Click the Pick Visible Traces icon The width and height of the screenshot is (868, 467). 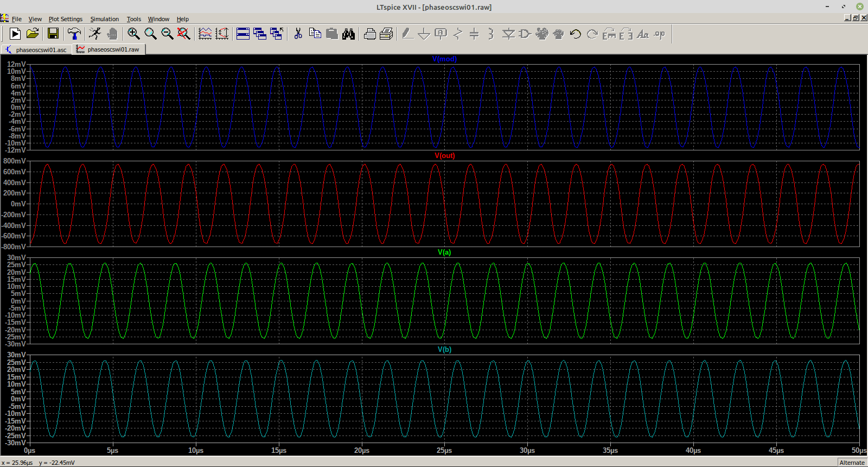205,34
